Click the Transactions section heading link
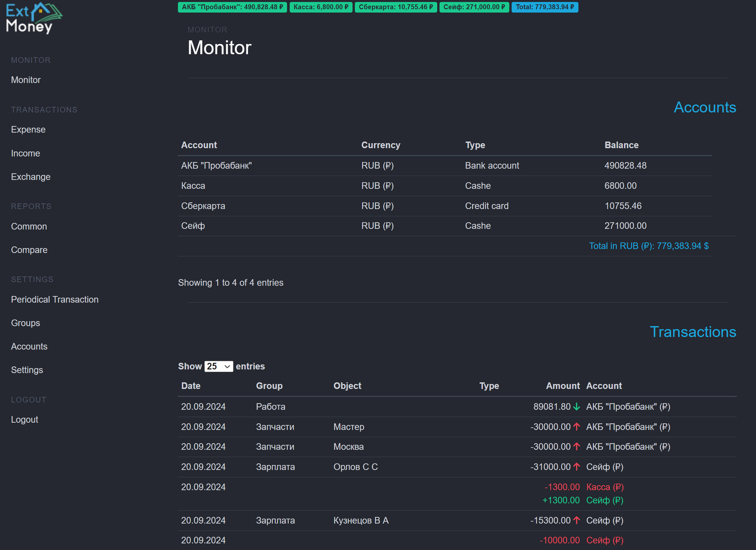This screenshot has width=756, height=550. (x=693, y=332)
